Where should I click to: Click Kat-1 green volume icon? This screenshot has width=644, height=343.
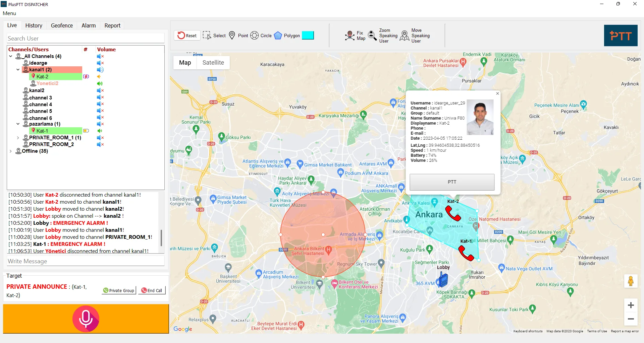100,131
